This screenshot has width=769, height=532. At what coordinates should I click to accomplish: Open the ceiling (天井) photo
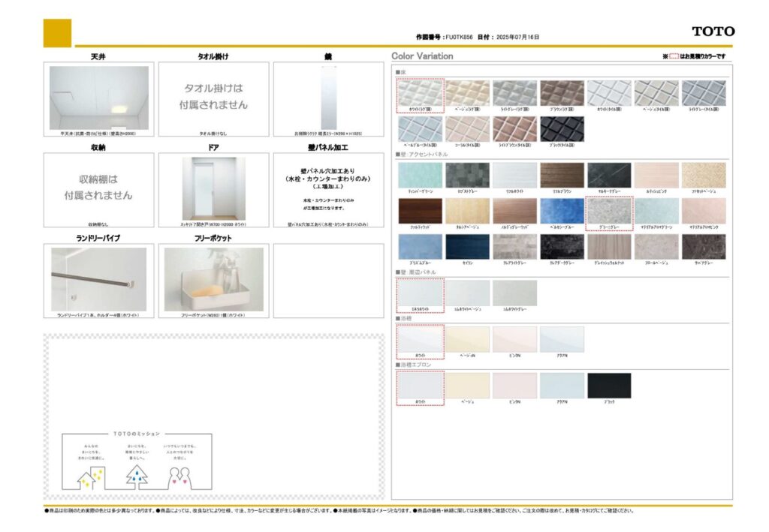click(98, 98)
